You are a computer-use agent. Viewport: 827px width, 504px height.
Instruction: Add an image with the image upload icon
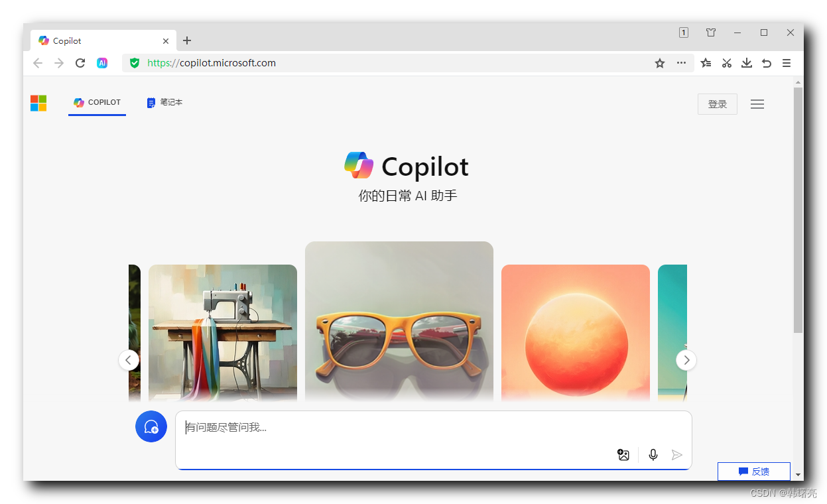click(x=623, y=455)
